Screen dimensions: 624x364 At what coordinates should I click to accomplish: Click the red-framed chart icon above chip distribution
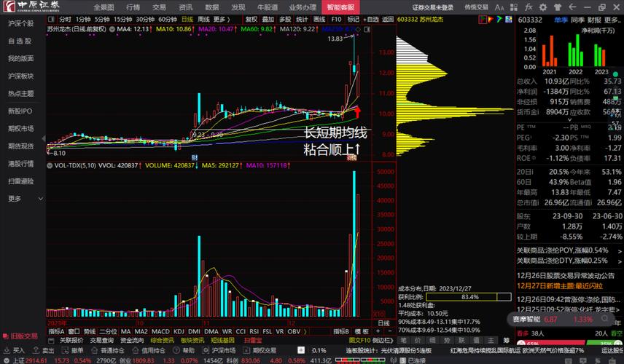point(483,19)
